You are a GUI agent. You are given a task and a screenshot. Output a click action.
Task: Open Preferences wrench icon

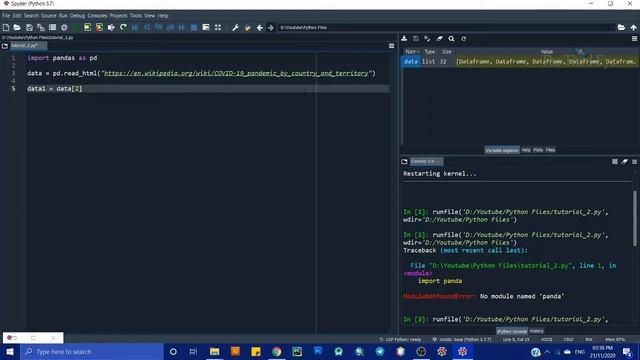coord(235,27)
